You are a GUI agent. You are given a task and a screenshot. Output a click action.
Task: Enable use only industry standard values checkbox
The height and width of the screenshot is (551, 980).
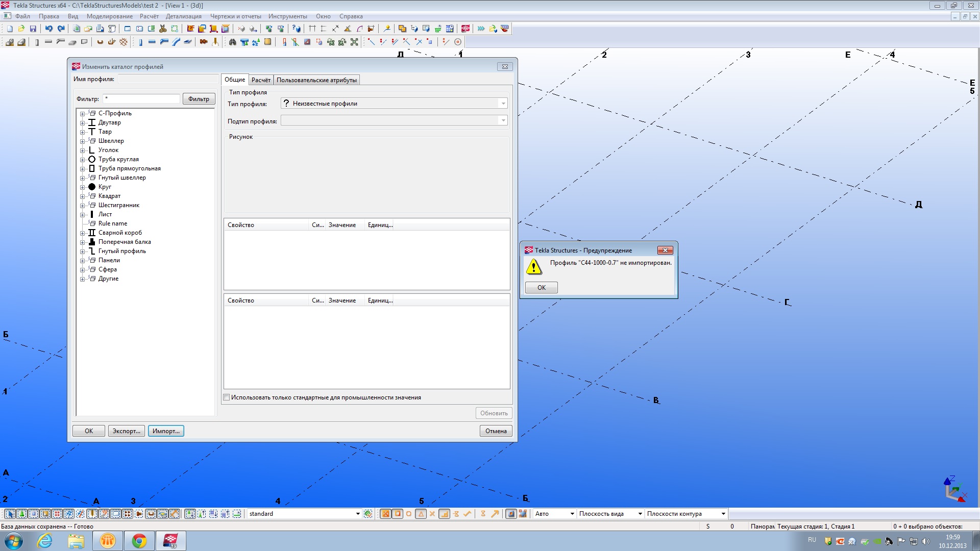(227, 397)
